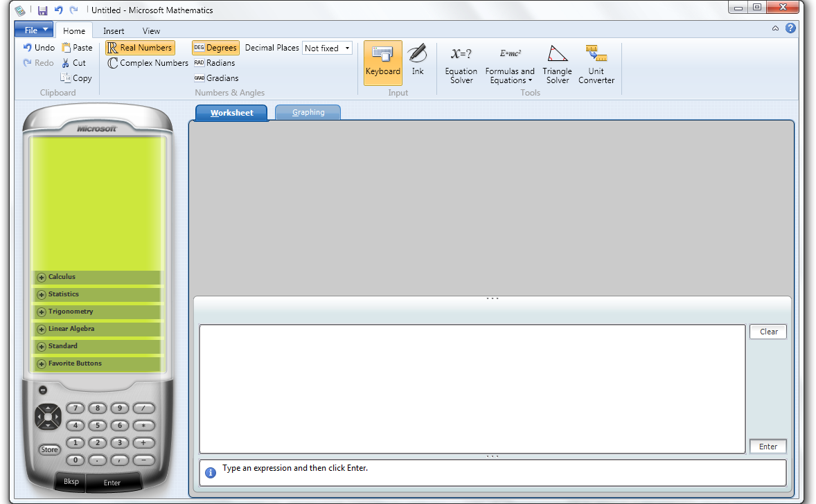This screenshot has height=504, width=816.
Task: Click the Undo arrow in quick access toolbar
Action: [x=58, y=10]
